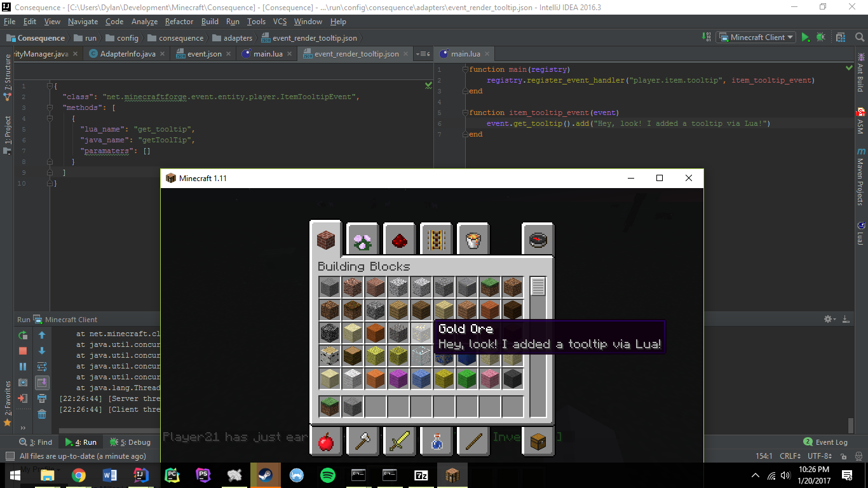Open the Debug tool window tab
The height and width of the screenshot is (488, 868).
coord(130,442)
